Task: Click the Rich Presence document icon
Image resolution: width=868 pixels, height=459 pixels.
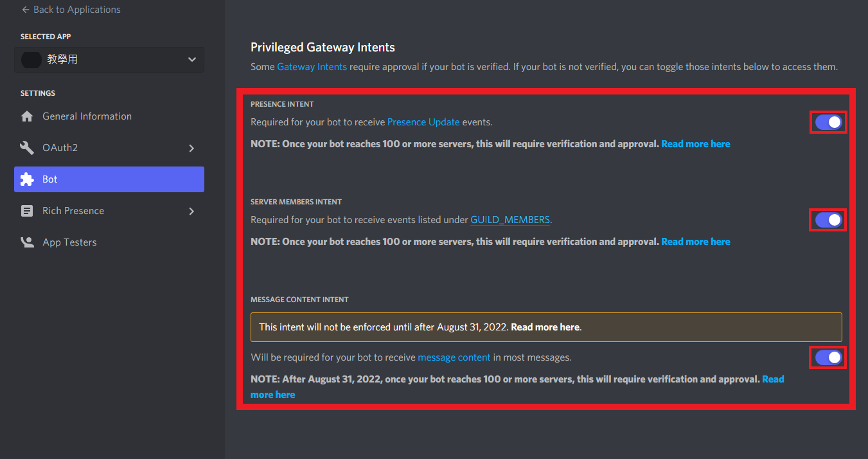Action: pyautogui.click(x=27, y=211)
